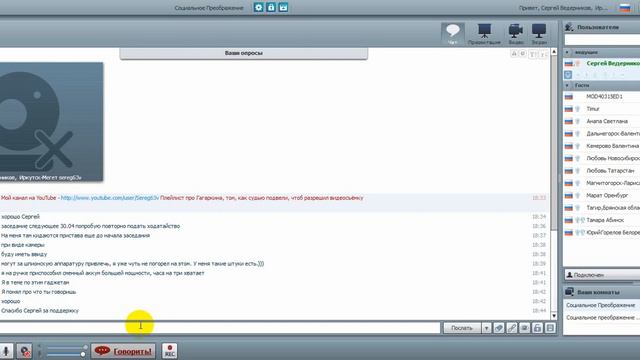Select user Любовь Татарстан
Screen dimensions: 640x360
(x=602, y=171)
